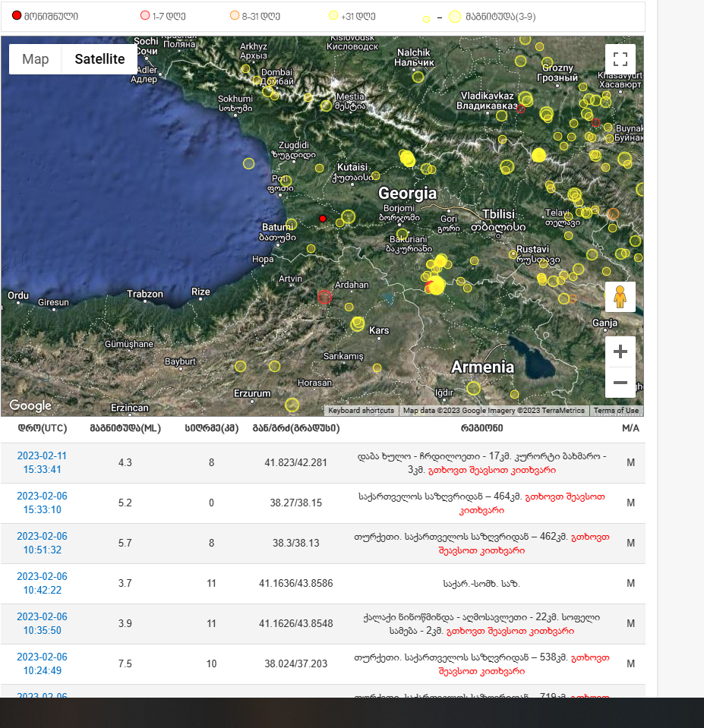The width and height of the screenshot is (704, 728).
Task: Open the 2023-02-11 15:33:41 earthquake entry
Action: (42, 462)
